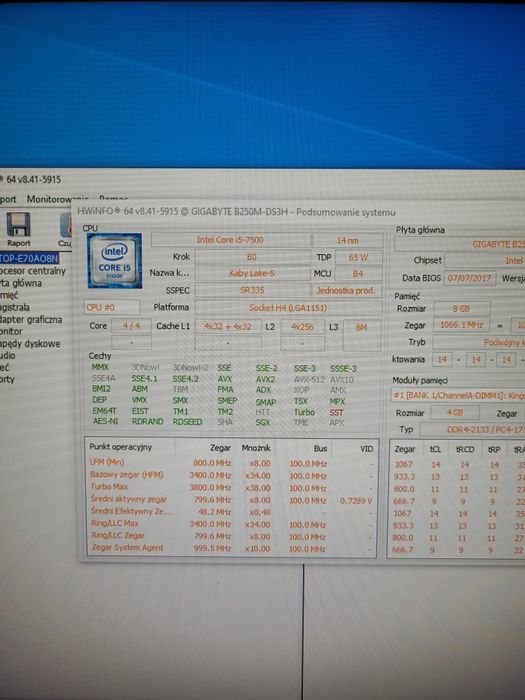Click the AVX2 feature label
This screenshot has width=525, height=700.
pyautogui.click(x=265, y=379)
